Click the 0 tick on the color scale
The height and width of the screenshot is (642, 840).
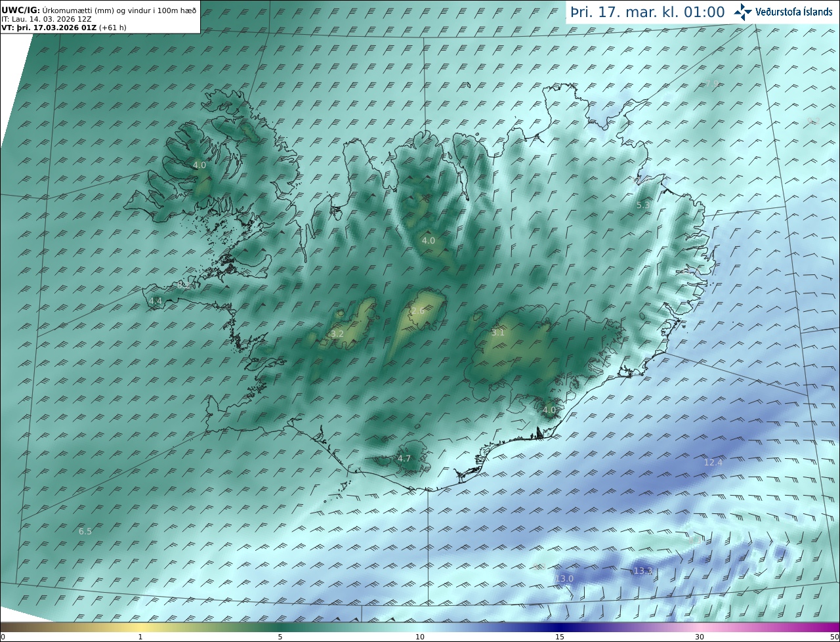[3, 637]
